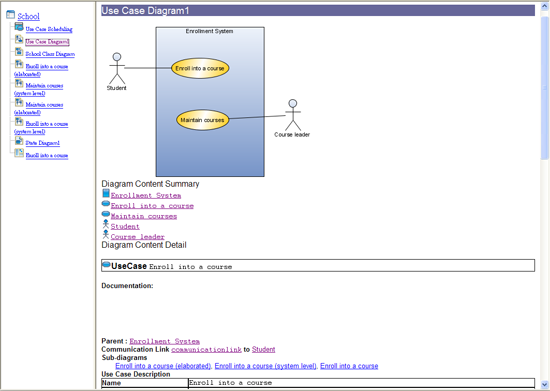This screenshot has width=550, height=391.
Task: Click the UseCase header icon in Content Detail
Action: [106, 265]
